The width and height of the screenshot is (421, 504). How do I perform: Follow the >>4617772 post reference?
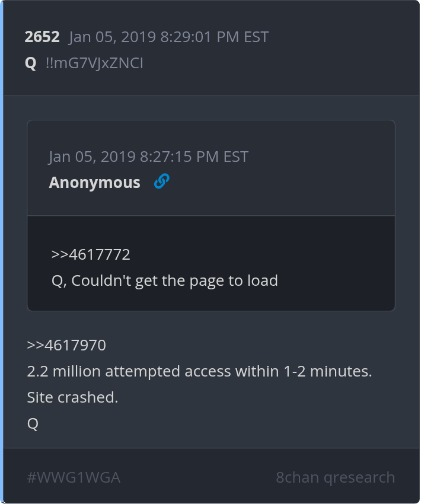pyautogui.click(x=91, y=255)
